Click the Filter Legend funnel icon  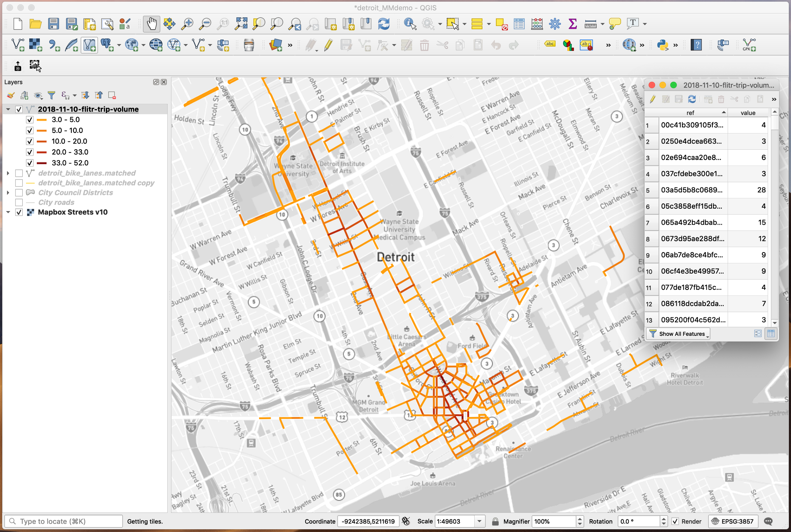pos(51,96)
